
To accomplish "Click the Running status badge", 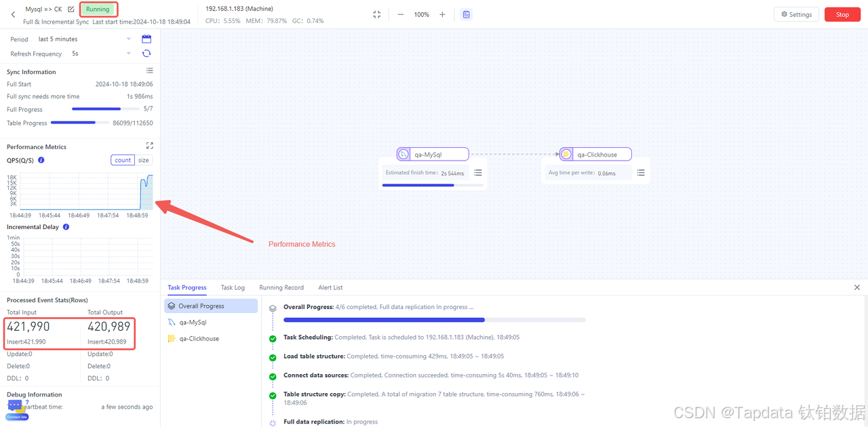I will click(98, 9).
